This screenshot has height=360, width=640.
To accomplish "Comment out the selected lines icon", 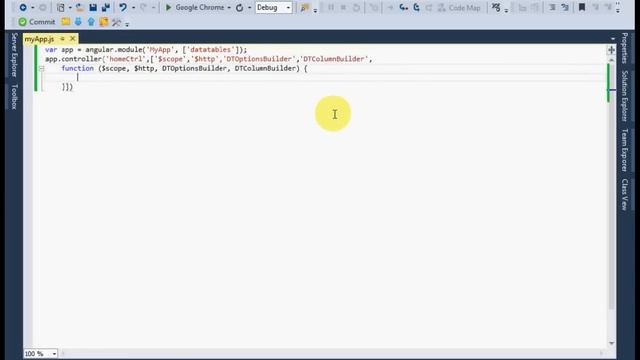I will coord(552,7).
